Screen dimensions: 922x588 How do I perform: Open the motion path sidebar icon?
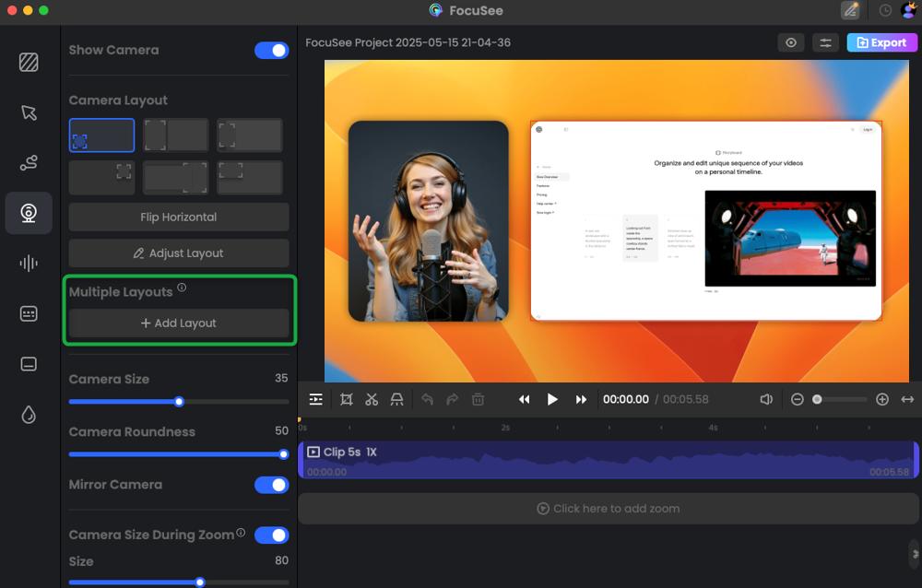(x=29, y=163)
